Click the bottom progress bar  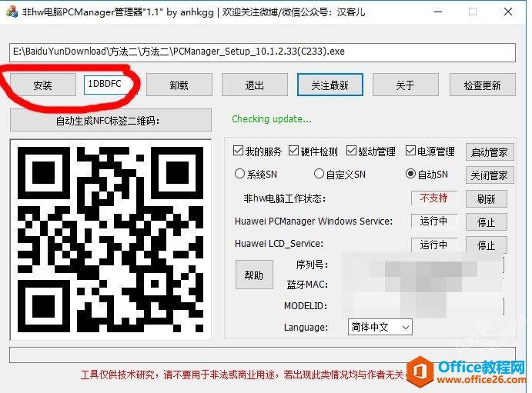(263, 355)
